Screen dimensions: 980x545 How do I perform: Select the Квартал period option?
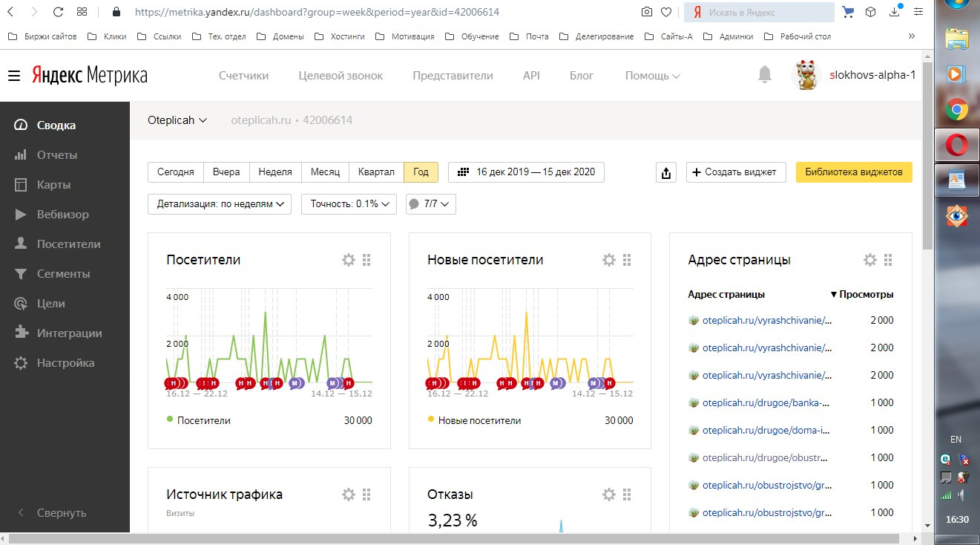click(376, 172)
